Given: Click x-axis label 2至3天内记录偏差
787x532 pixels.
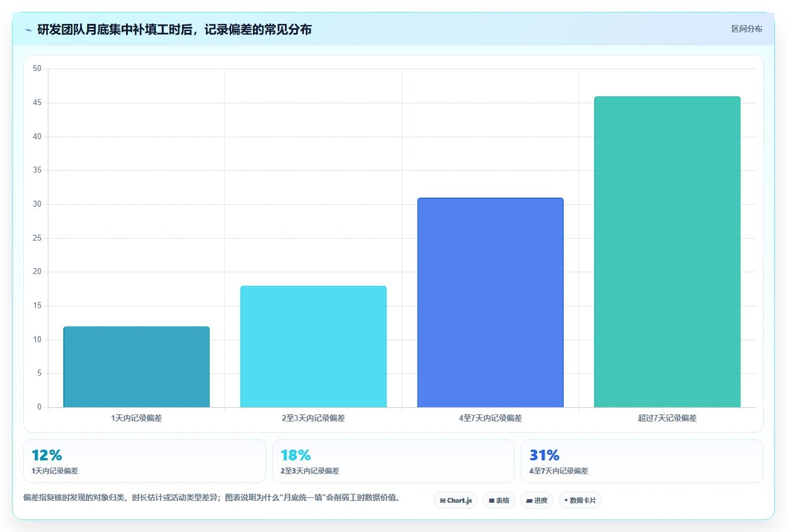Looking at the screenshot, I should pyautogui.click(x=313, y=418).
